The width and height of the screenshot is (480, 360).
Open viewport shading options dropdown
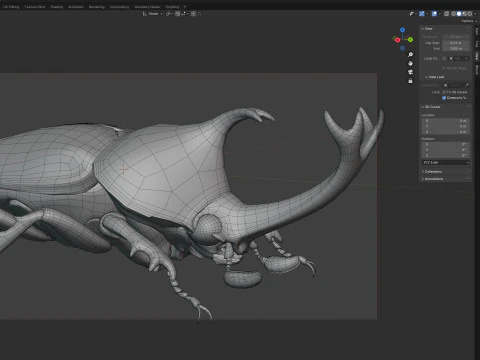click(475, 14)
